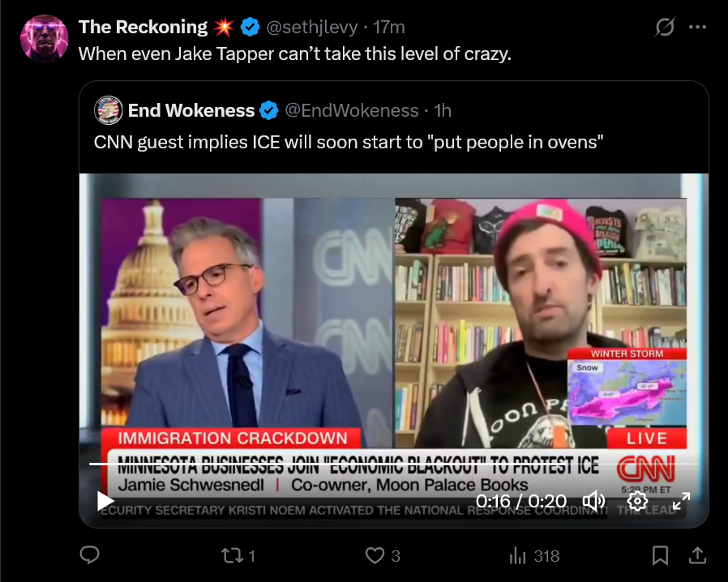
Task: View post analytics bar chart icon
Action: point(518,555)
